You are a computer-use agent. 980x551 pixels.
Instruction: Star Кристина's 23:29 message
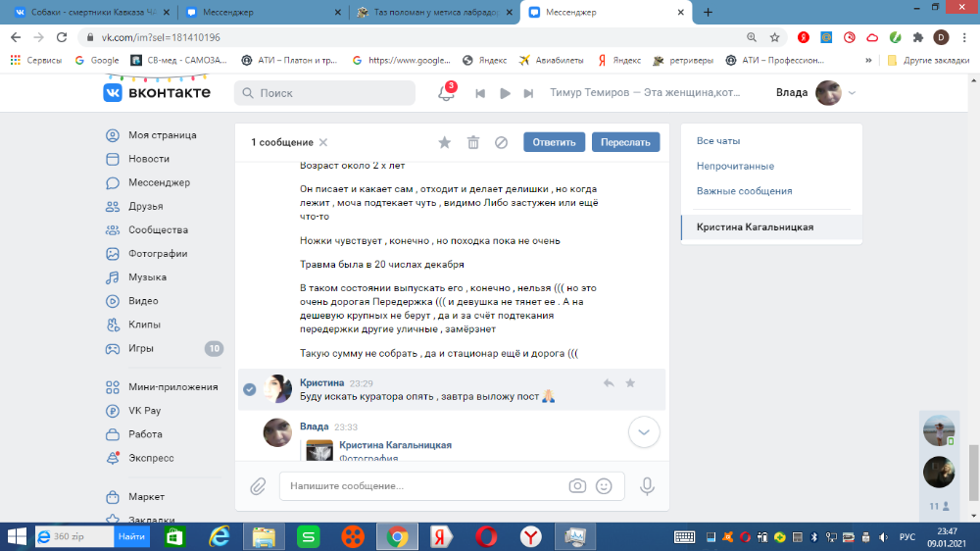click(x=630, y=382)
